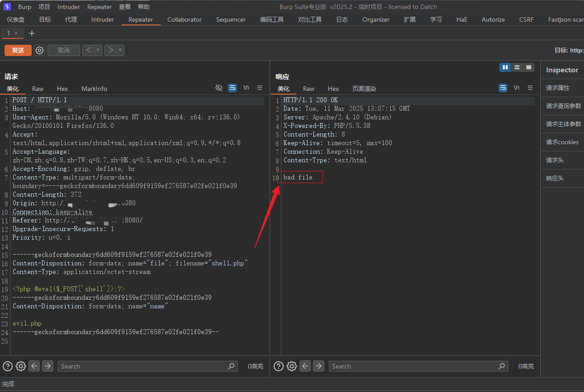Select Raw view in request pane
Viewport: 584px width, 392px height.
[x=38, y=89]
